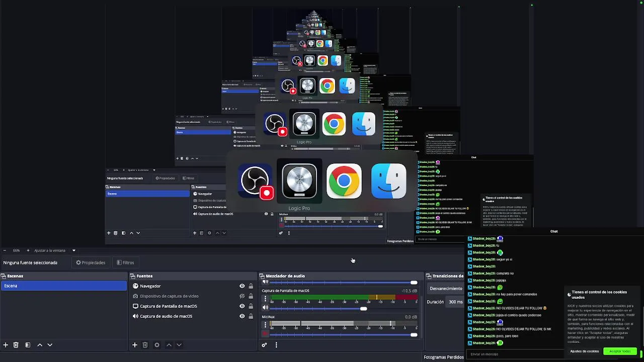Screen dimensions: 644x362
Task: Open Ajustes de cookies in the banner
Action: click(584, 351)
